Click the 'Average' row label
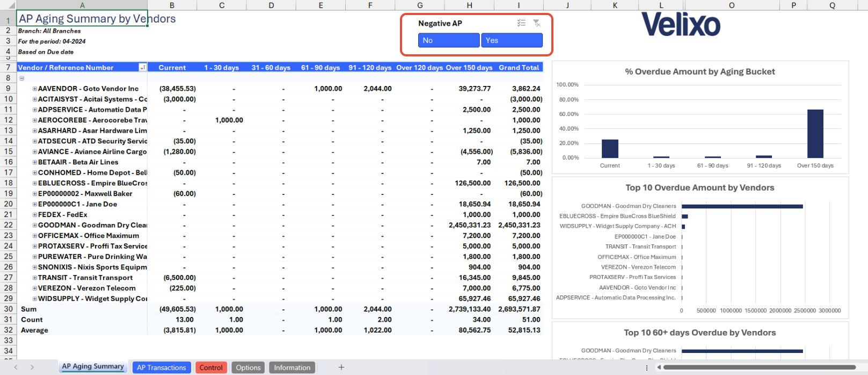The image size is (868, 375). click(x=34, y=330)
